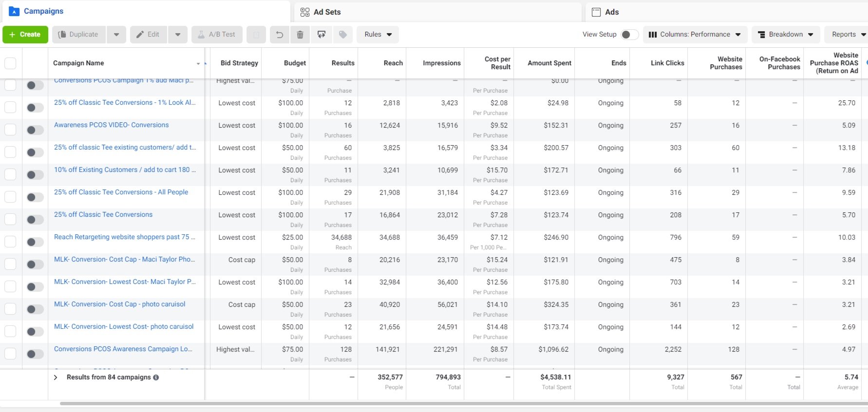
Task: Toggle campaign switch for Reach Retargeting website shoppers
Action: pyautogui.click(x=35, y=242)
